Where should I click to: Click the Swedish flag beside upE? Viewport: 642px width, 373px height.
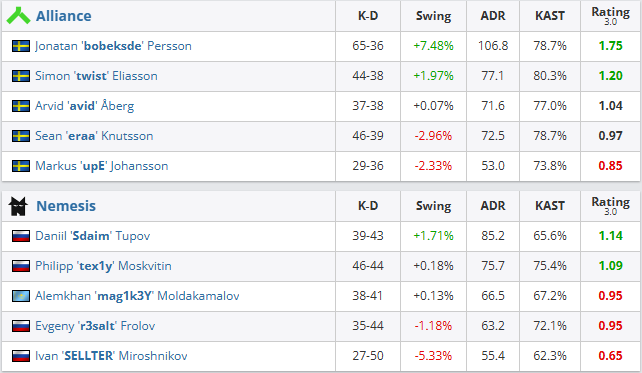tap(21, 166)
